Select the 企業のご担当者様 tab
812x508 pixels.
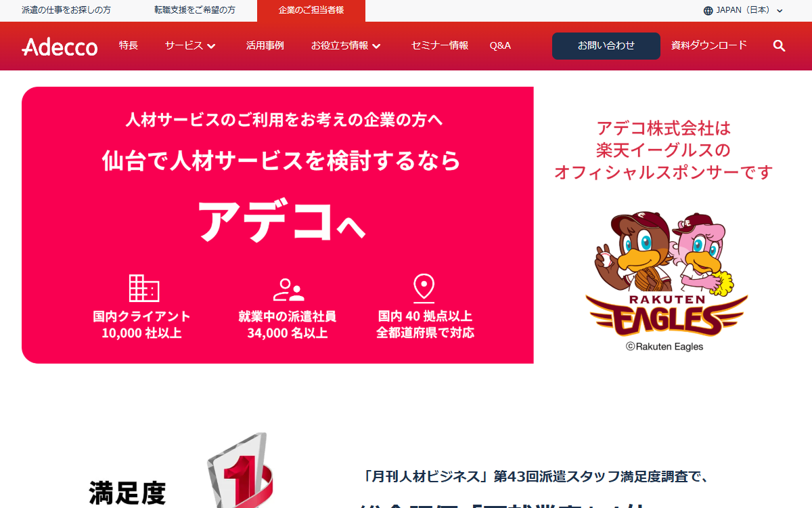[x=311, y=10]
